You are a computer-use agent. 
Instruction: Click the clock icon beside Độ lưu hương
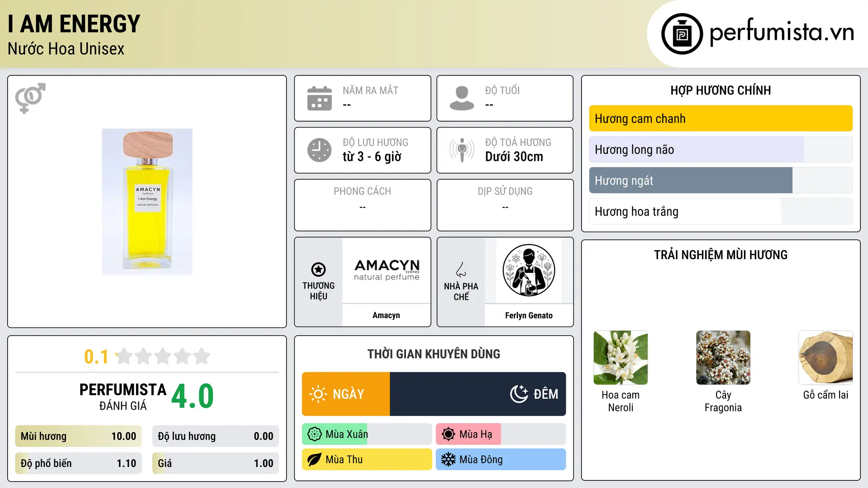point(320,150)
